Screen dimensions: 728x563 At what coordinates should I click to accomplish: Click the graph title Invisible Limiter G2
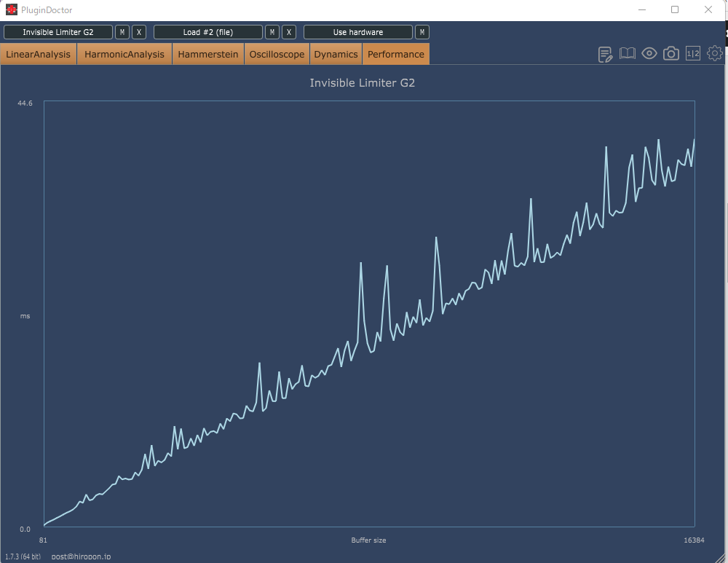point(362,83)
